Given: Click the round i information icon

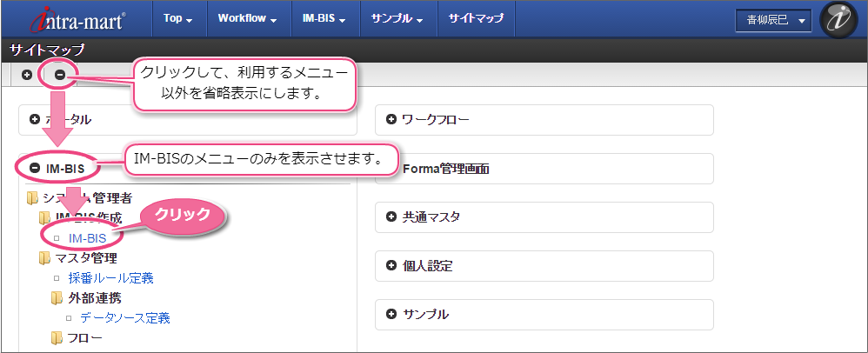Looking at the screenshot, I should [838, 19].
